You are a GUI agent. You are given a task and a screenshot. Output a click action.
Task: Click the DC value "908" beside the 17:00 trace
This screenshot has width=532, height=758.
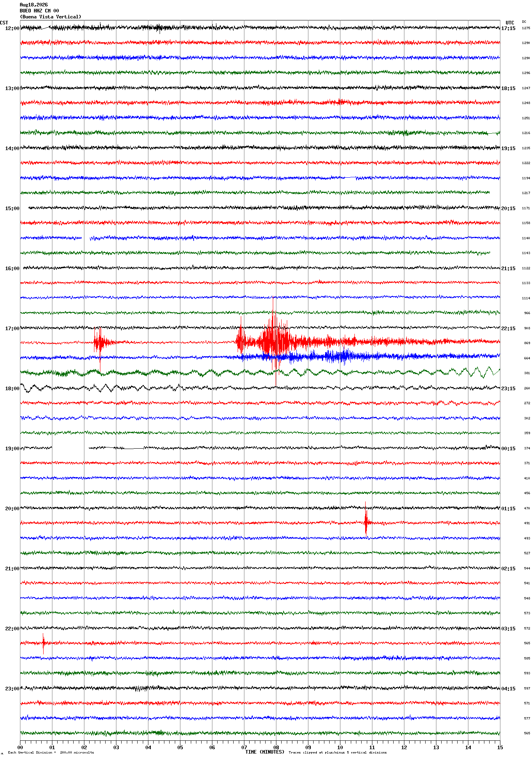point(527,328)
